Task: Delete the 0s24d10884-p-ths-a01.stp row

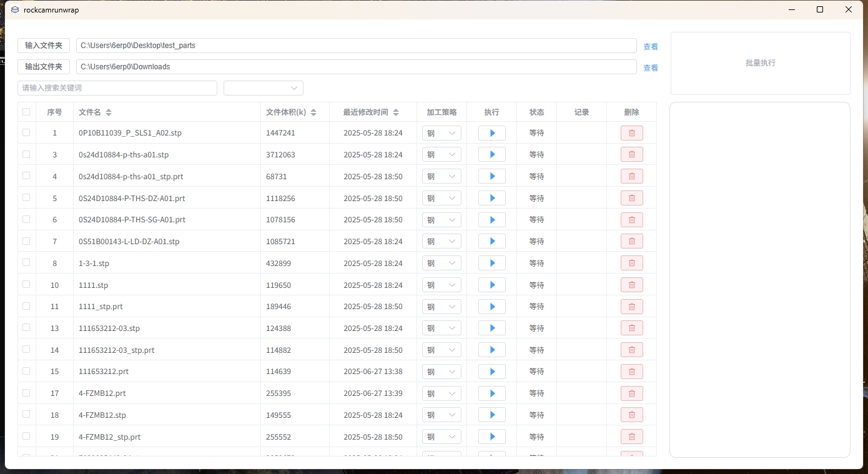Action: point(631,154)
